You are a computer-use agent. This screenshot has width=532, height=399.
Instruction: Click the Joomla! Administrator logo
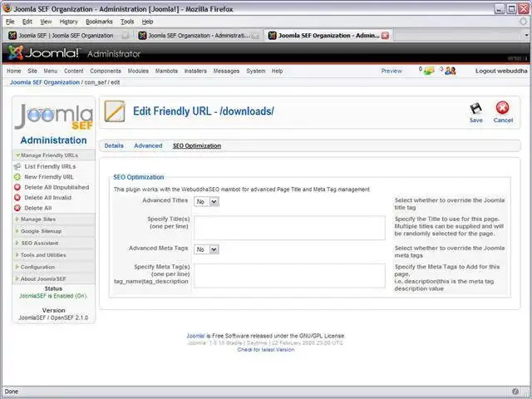tap(74, 53)
